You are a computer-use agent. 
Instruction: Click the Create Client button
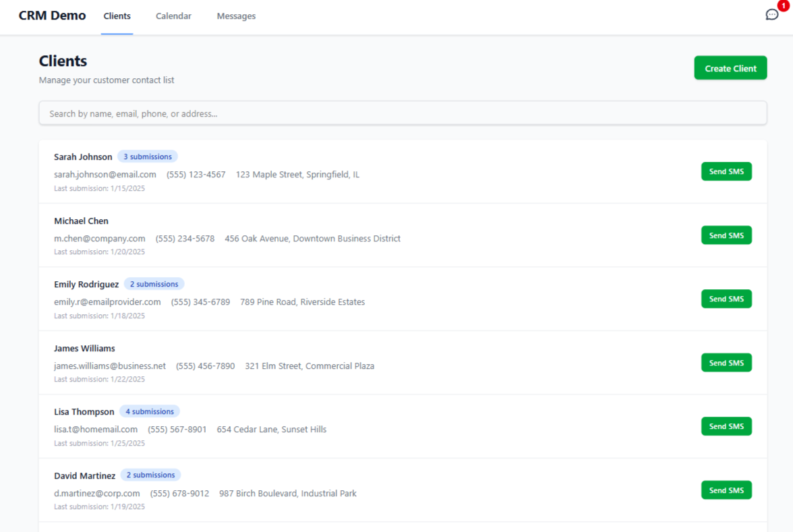pos(730,67)
